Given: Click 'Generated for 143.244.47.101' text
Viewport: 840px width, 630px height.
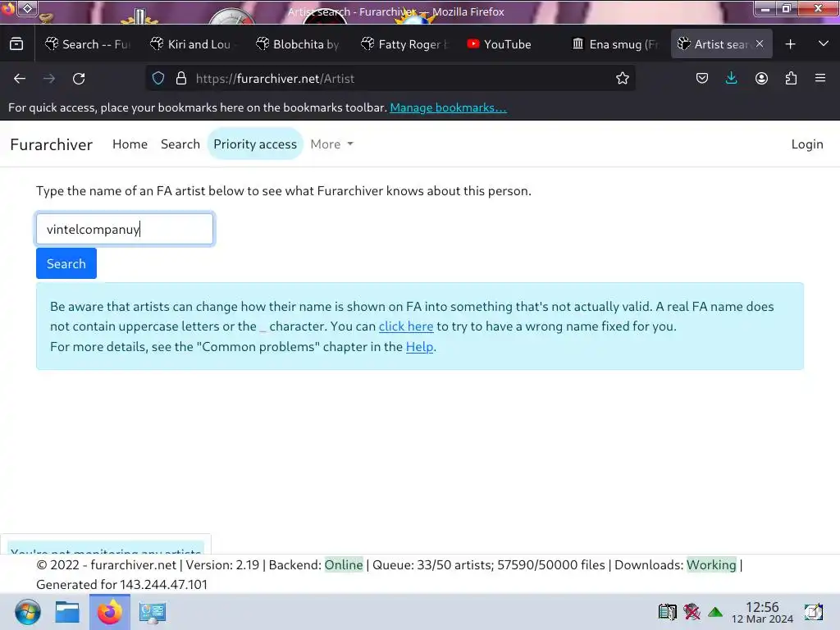Looking at the screenshot, I should click(x=121, y=584).
